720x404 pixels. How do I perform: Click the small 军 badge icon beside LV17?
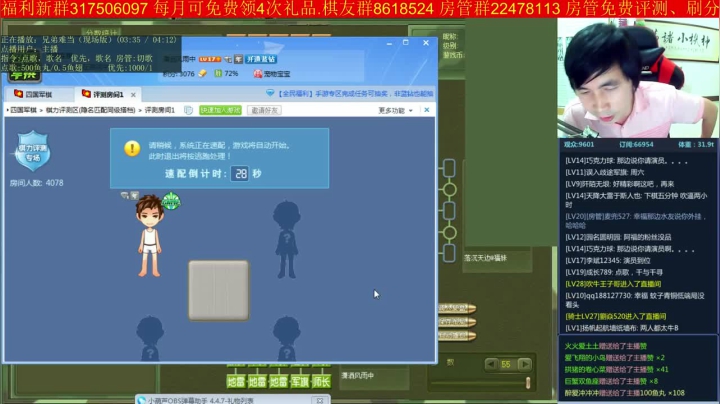pyautogui.click(x=238, y=59)
